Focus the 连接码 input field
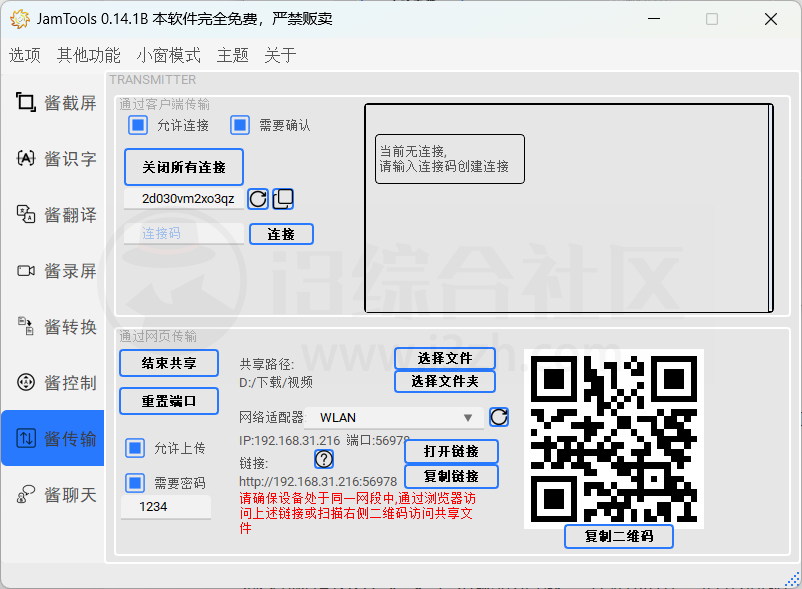 point(184,234)
